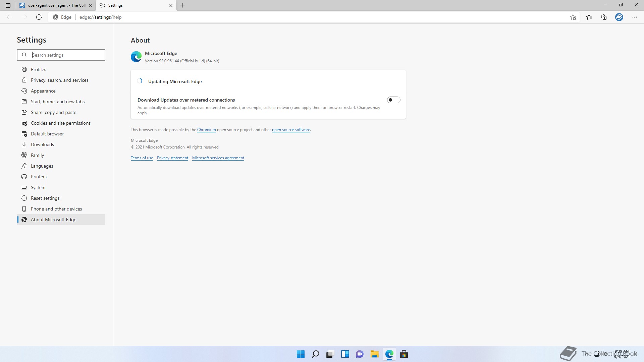
Task: Click the Microsoft Edge logo in About
Action: [136, 57]
